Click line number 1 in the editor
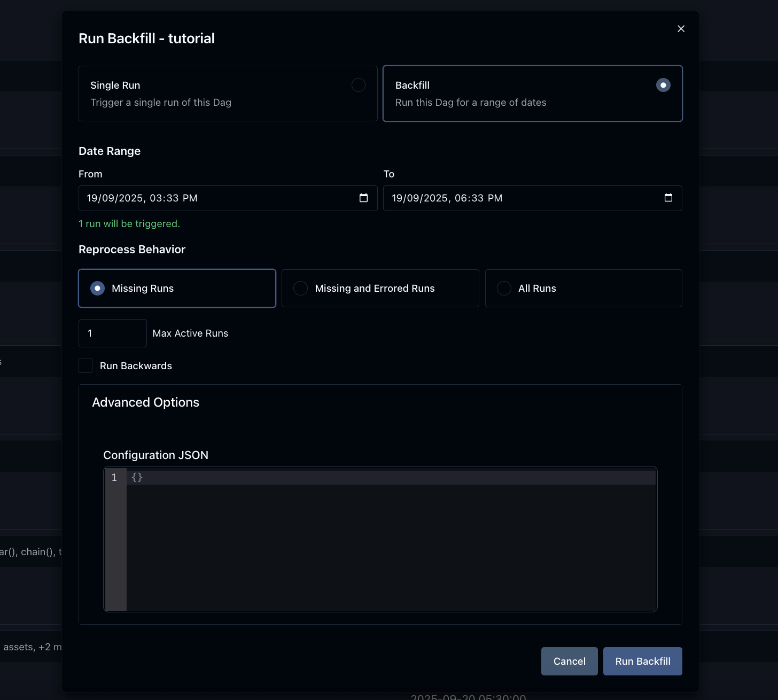778x700 pixels. (114, 477)
